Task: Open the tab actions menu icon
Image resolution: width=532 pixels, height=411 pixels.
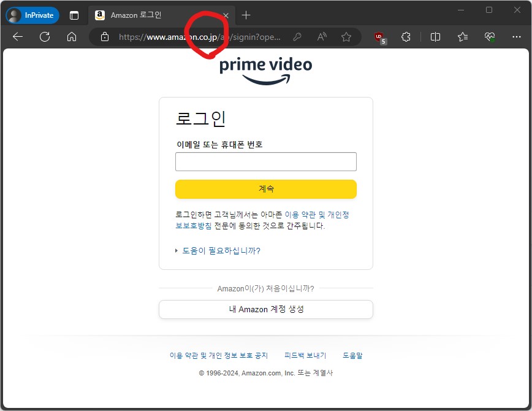Action: tap(74, 15)
